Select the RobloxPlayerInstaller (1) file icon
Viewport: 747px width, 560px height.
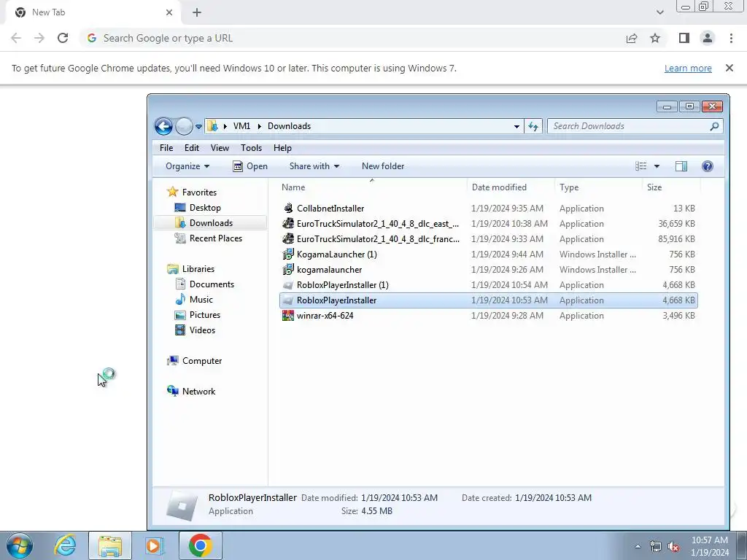tap(287, 285)
